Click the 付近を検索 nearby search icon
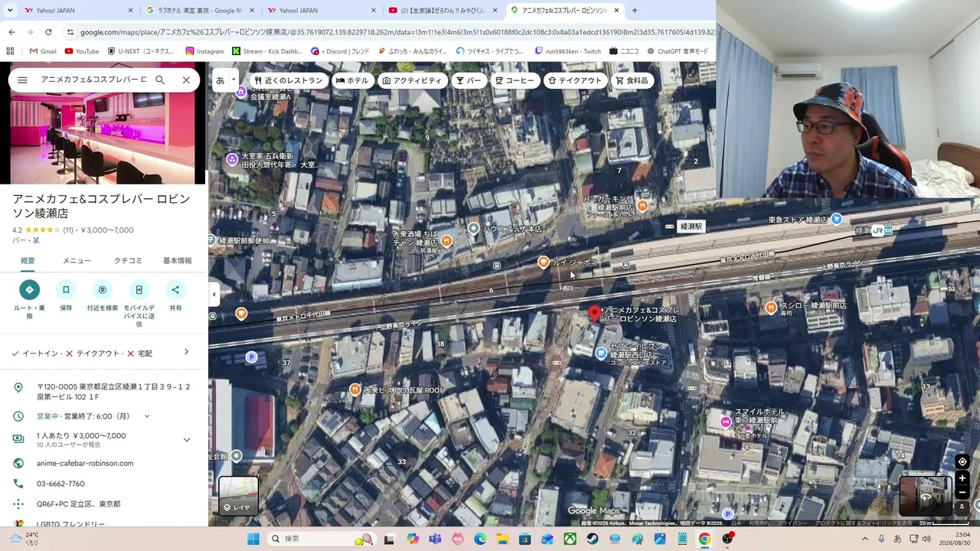The width and height of the screenshot is (980, 551). [x=103, y=290]
